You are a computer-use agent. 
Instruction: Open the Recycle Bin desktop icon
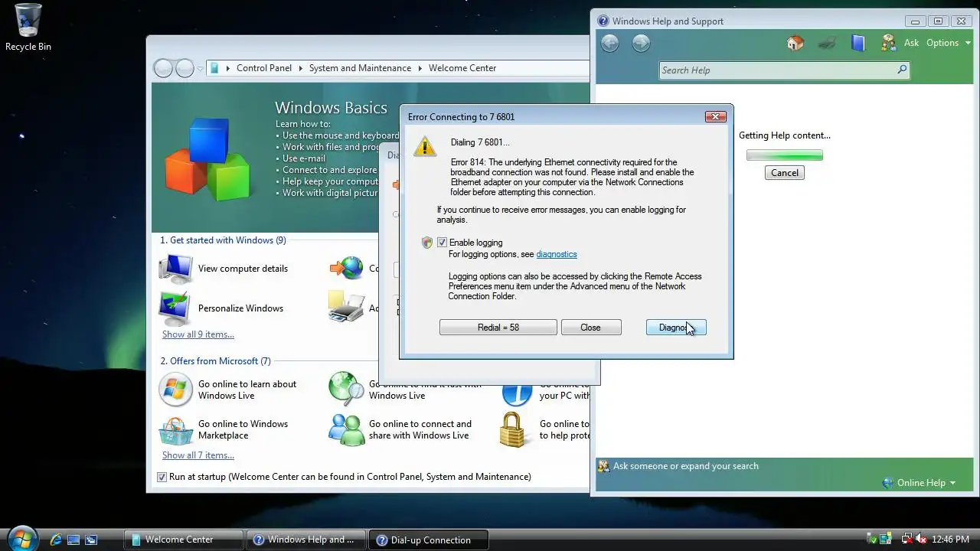click(28, 28)
